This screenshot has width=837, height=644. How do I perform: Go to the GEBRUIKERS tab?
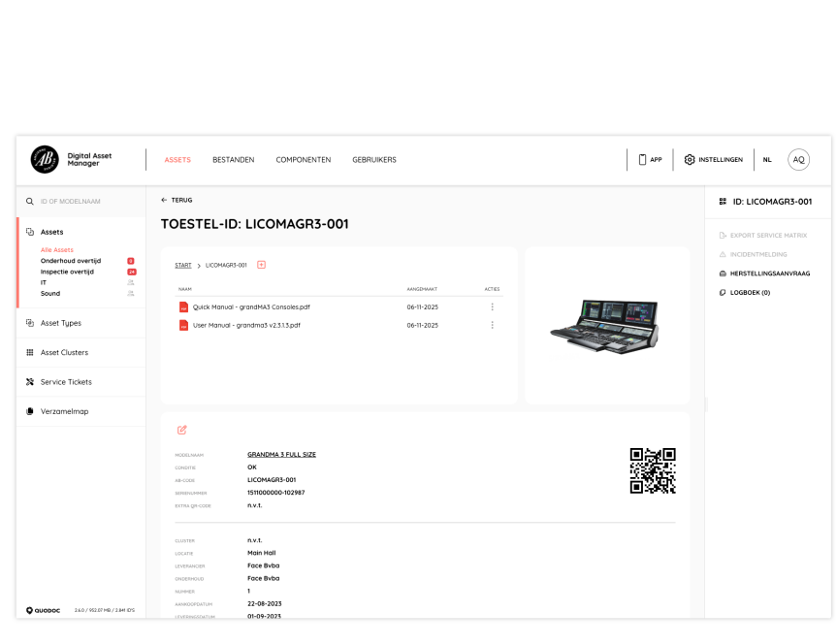pos(374,160)
